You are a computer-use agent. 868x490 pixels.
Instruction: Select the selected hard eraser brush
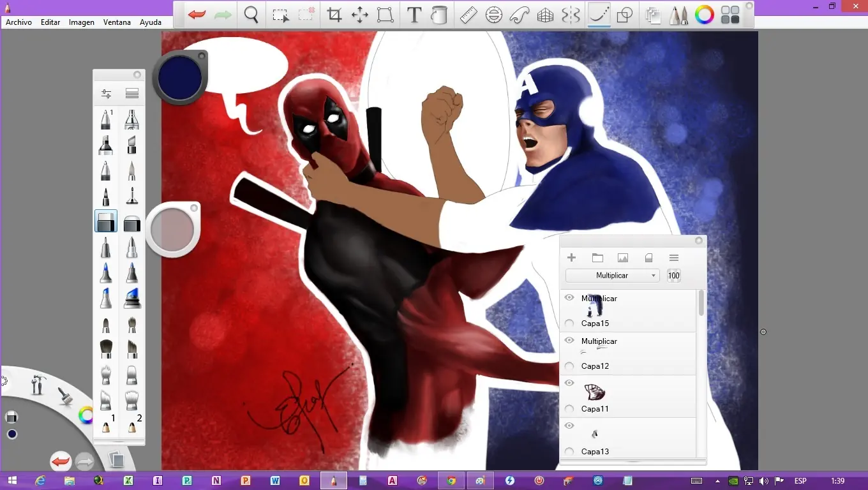pyautogui.click(x=106, y=221)
